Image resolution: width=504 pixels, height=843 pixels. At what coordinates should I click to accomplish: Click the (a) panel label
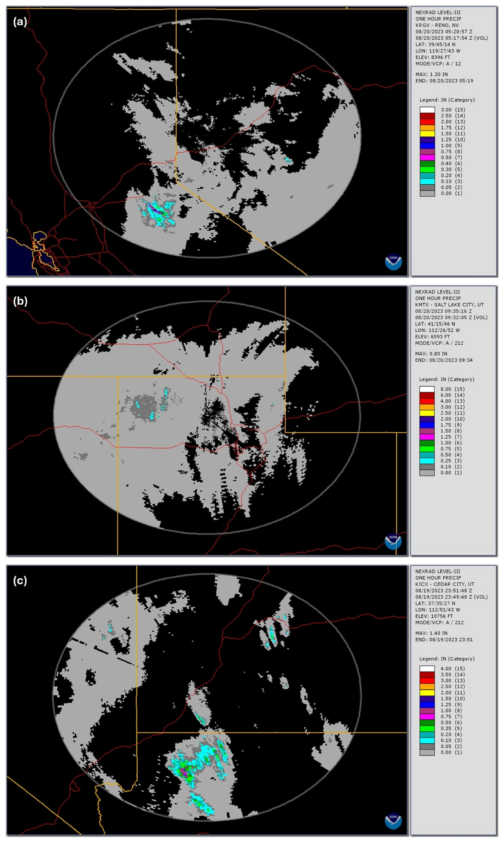[20, 22]
